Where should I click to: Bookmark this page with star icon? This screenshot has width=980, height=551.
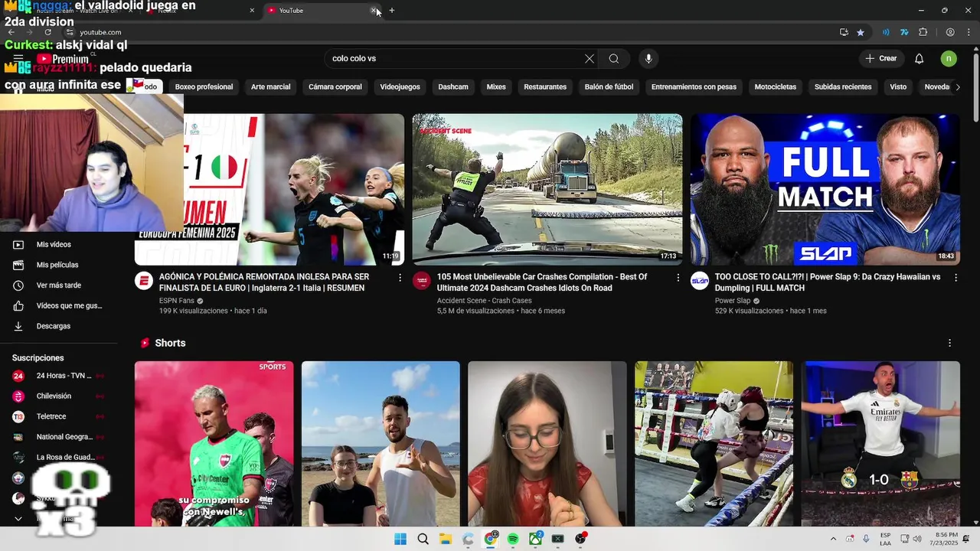861,32
